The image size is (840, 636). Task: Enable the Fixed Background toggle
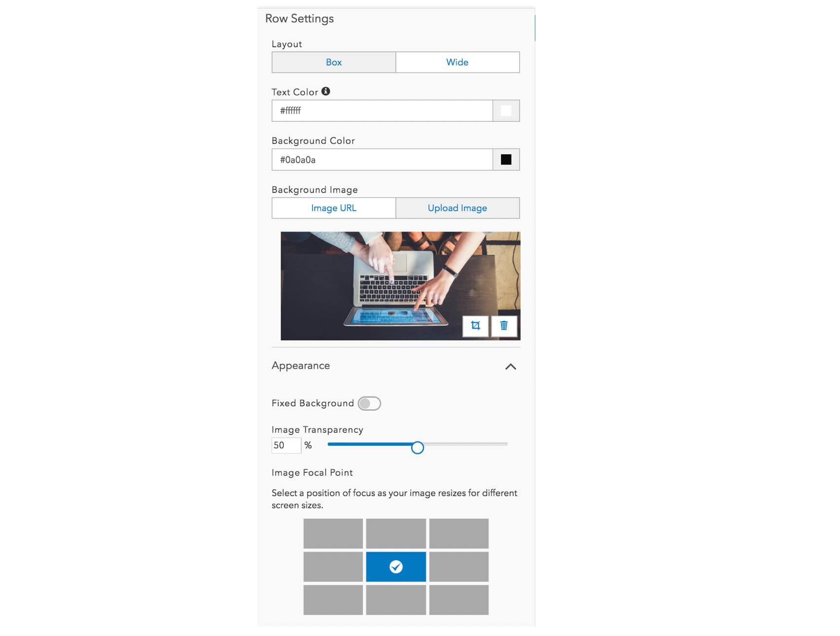370,403
